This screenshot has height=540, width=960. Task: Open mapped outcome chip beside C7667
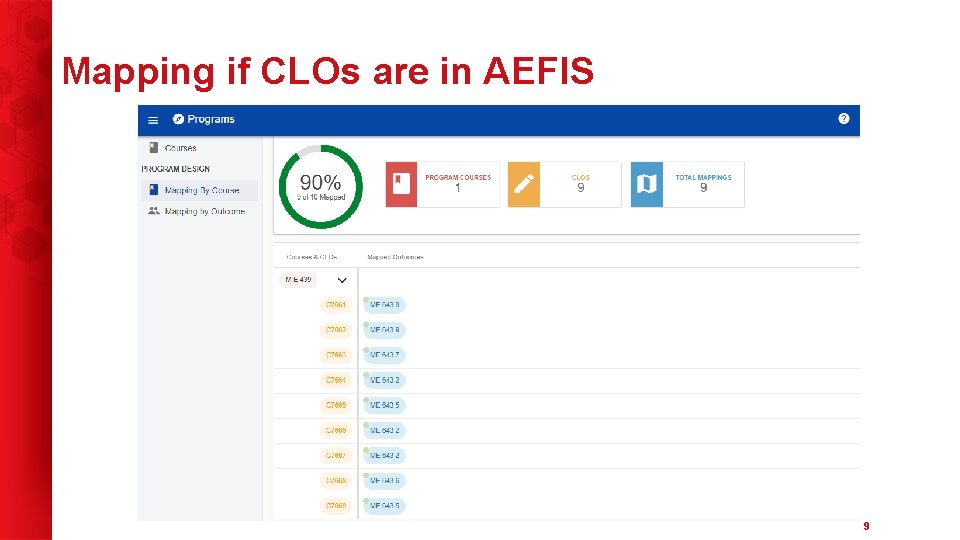coord(384,456)
